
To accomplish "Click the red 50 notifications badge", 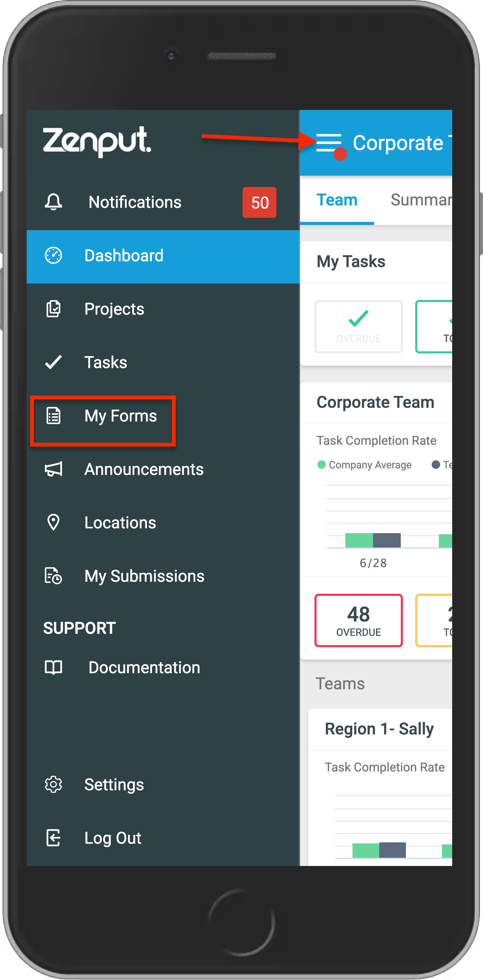I will [260, 202].
